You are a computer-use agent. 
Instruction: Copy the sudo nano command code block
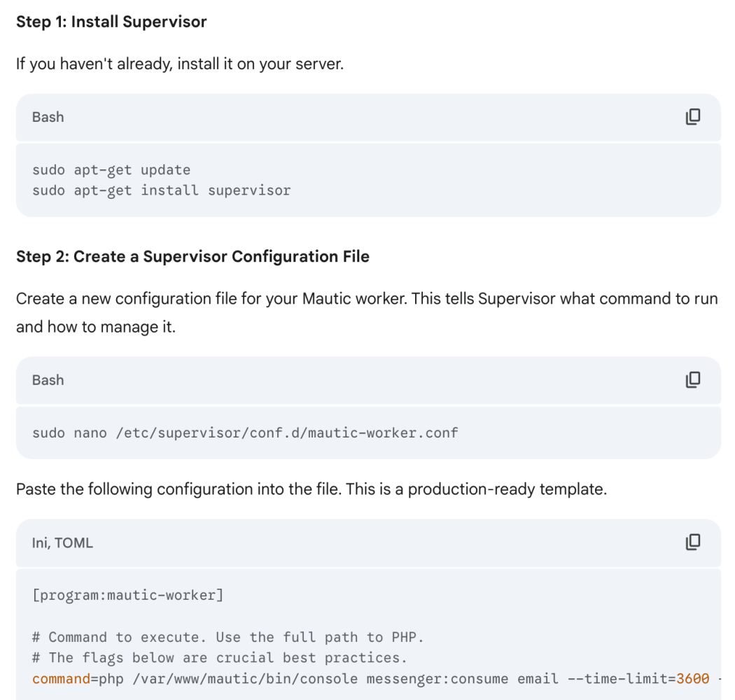point(692,379)
